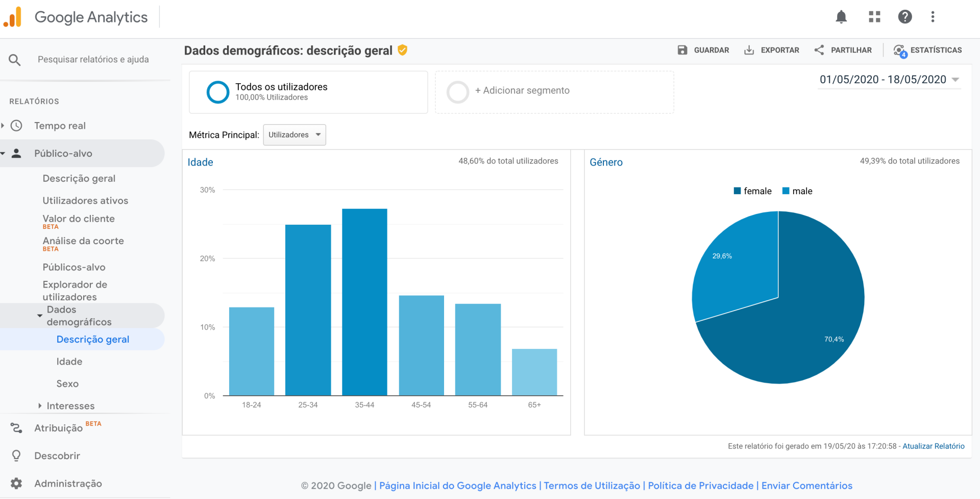
Task: Open the Utilizadores metric dropdown
Action: [x=295, y=135]
